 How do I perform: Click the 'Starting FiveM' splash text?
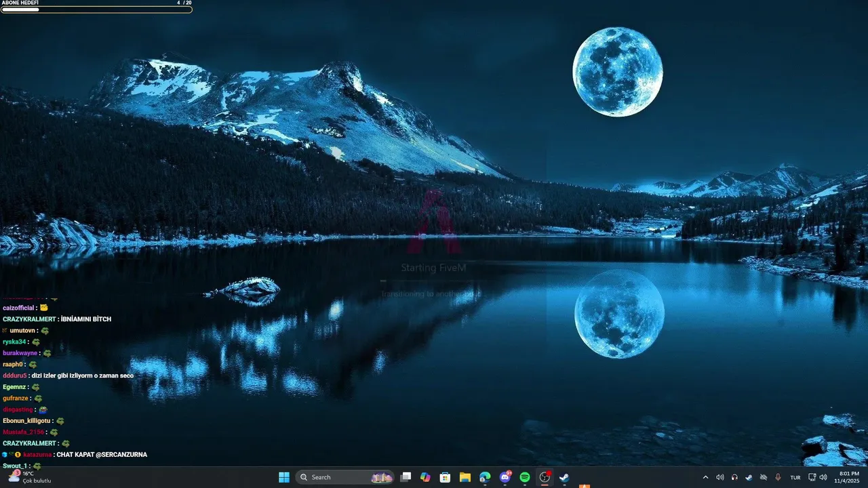click(x=433, y=268)
